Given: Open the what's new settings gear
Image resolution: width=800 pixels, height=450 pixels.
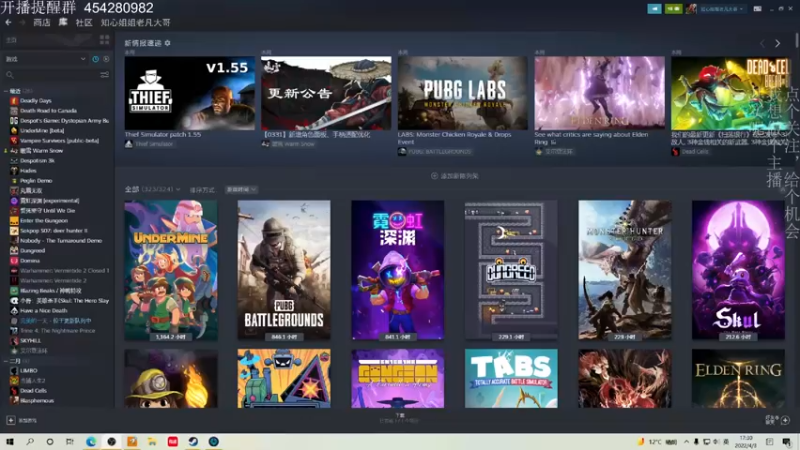Looking at the screenshot, I should 167,43.
